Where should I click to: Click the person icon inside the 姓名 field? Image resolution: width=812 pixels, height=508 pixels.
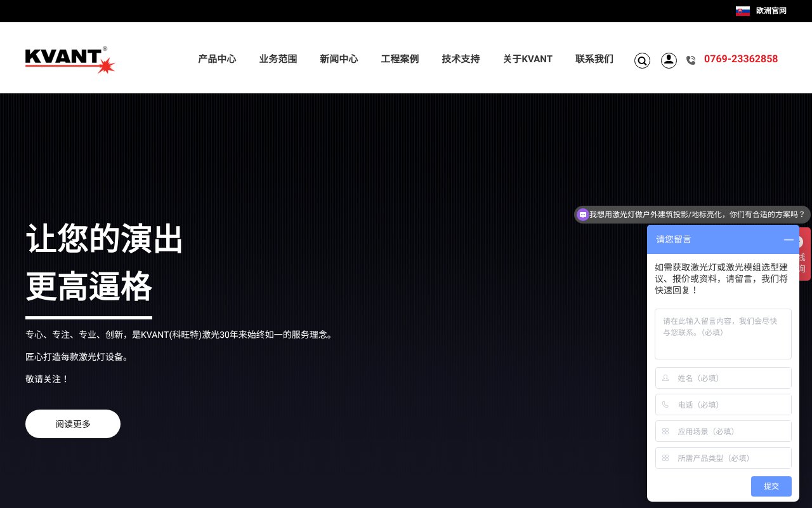665,378
